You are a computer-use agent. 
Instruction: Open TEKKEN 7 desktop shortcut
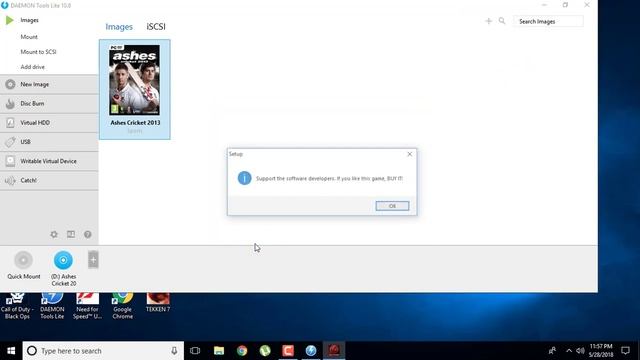point(158,303)
